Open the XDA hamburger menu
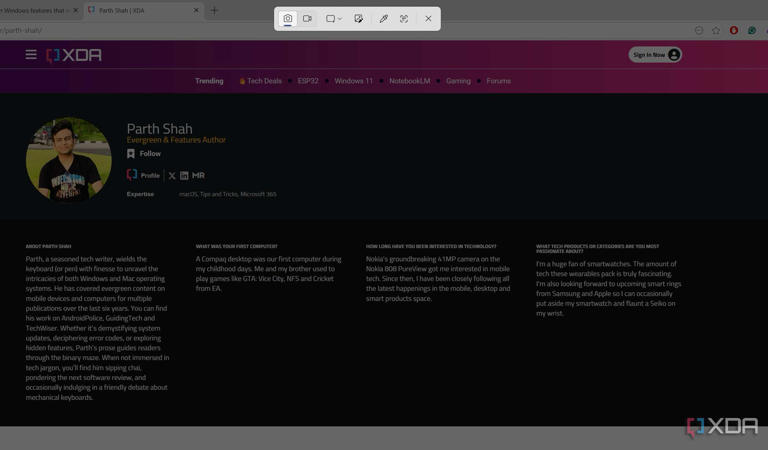This screenshot has width=768, height=450. tap(31, 55)
